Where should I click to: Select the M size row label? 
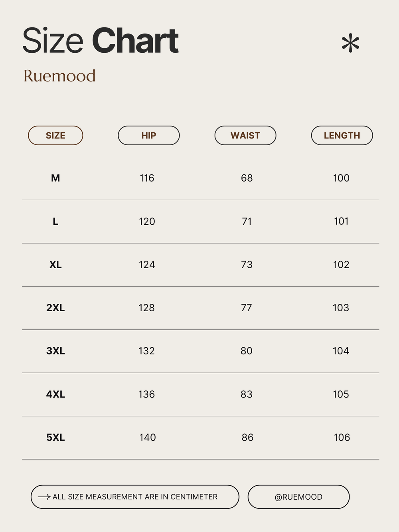(x=55, y=178)
